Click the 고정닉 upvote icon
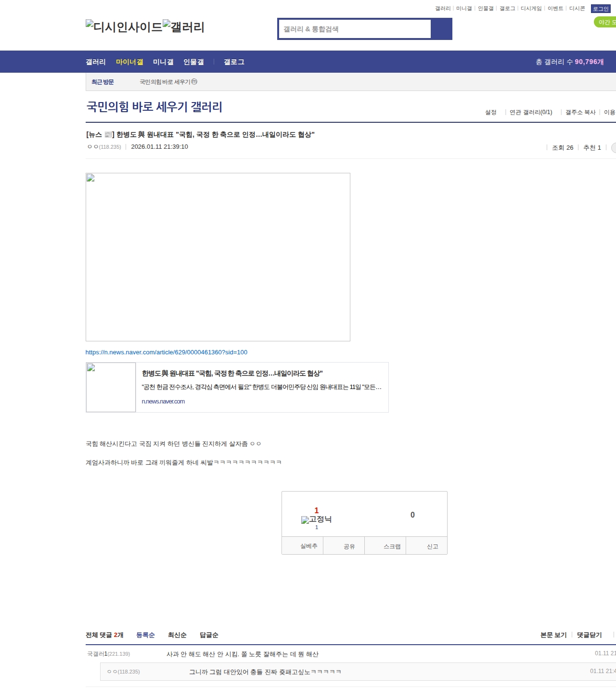Viewport: 616px width, 688px height. 305,520
